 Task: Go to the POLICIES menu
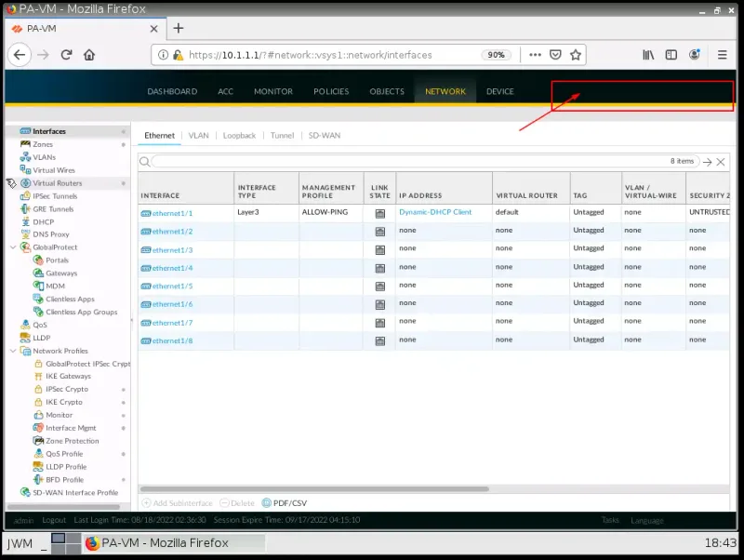pyautogui.click(x=331, y=91)
